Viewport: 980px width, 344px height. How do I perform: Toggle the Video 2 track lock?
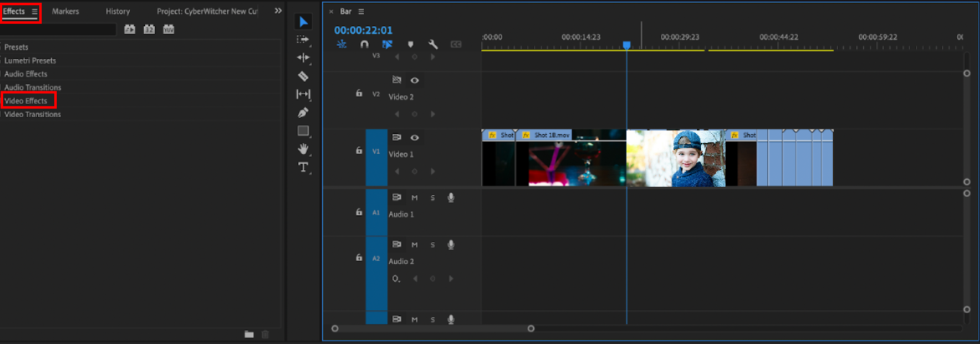[359, 94]
